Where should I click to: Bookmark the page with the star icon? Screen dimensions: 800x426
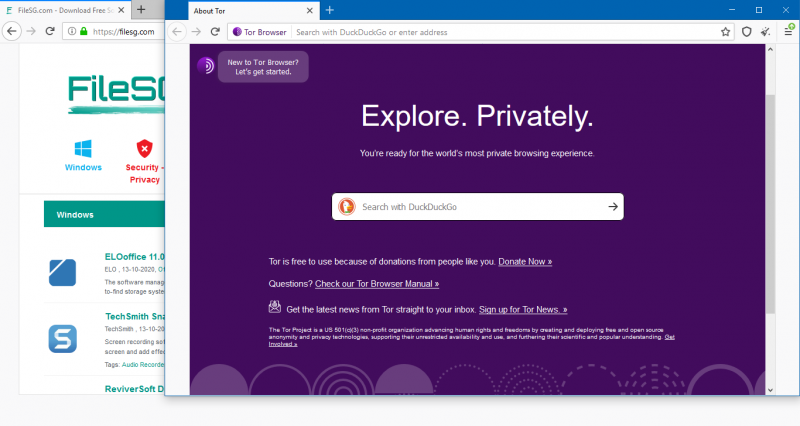(726, 32)
